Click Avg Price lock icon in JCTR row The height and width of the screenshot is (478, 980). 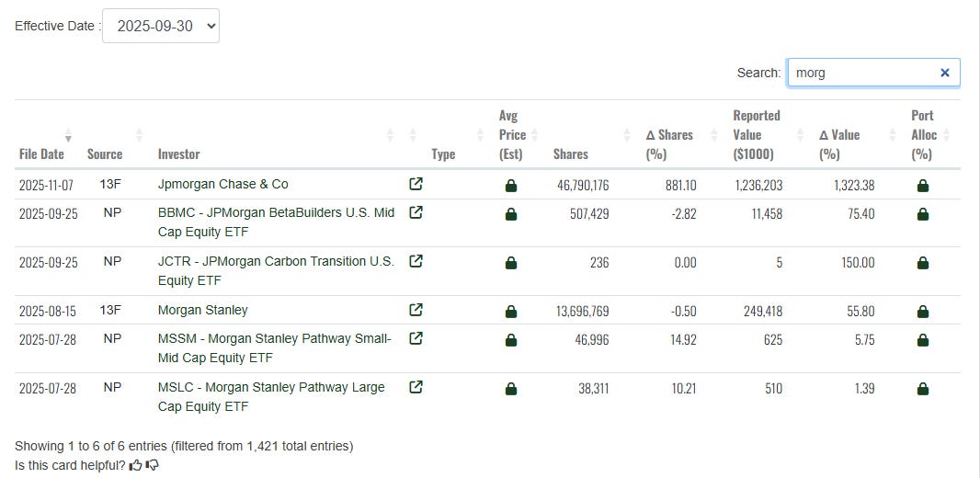pyautogui.click(x=510, y=263)
